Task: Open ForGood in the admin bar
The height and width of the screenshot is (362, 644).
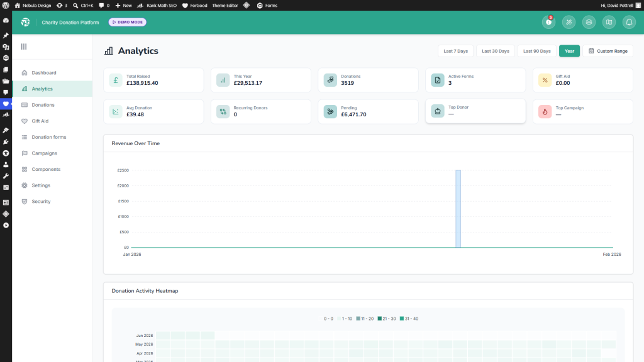Action: pos(195,5)
